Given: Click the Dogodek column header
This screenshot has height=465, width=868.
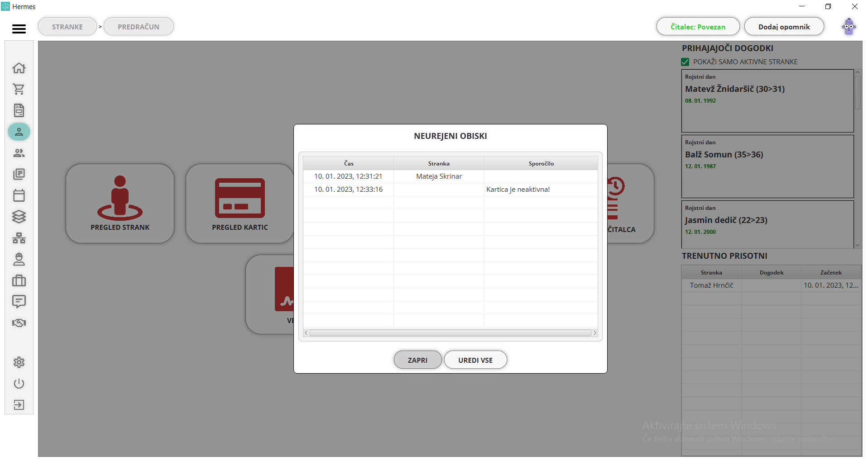Looking at the screenshot, I should [772, 273].
